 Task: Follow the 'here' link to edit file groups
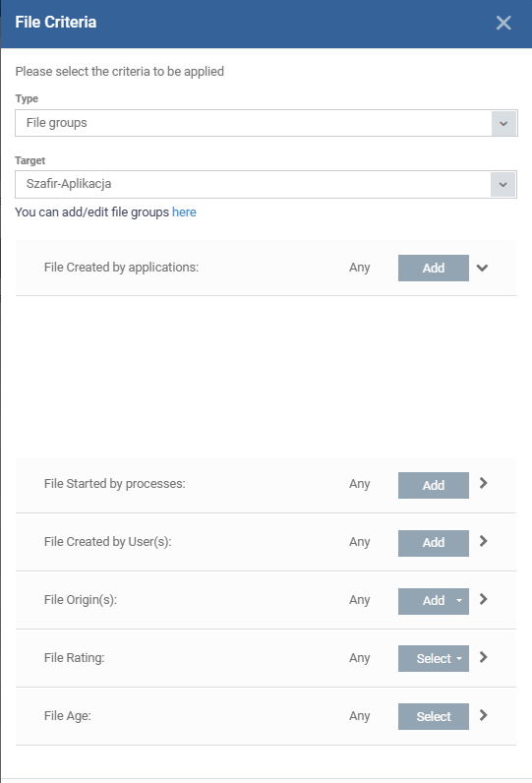[x=184, y=212]
